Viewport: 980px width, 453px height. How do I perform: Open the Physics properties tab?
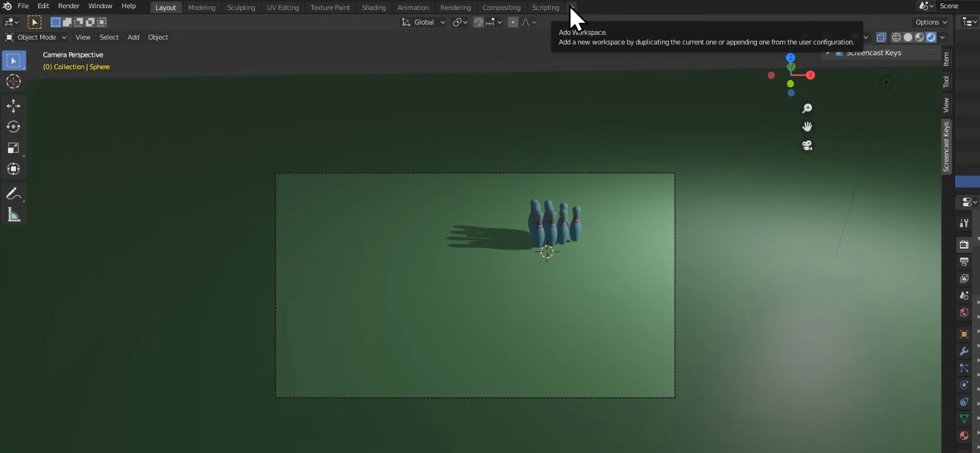(964, 385)
